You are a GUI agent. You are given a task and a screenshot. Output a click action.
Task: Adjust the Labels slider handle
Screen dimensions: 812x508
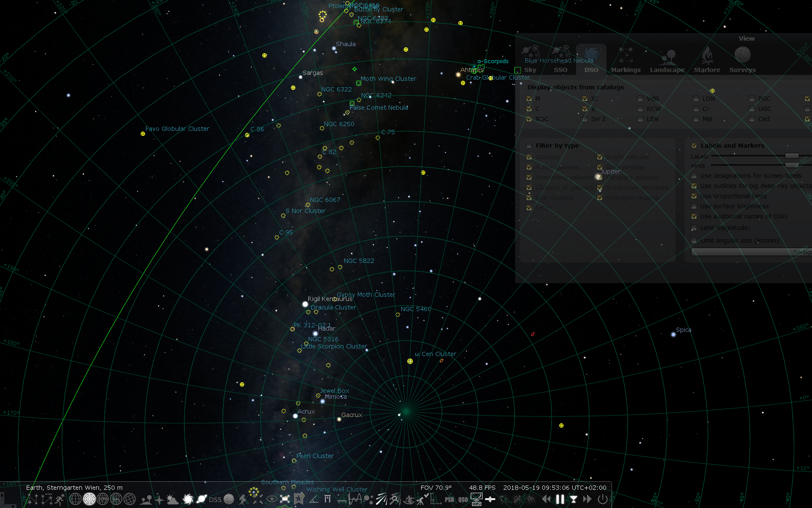point(792,156)
